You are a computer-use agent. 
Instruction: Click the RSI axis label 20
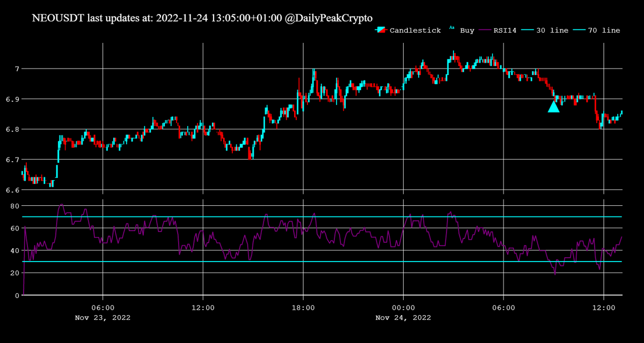[15, 273]
